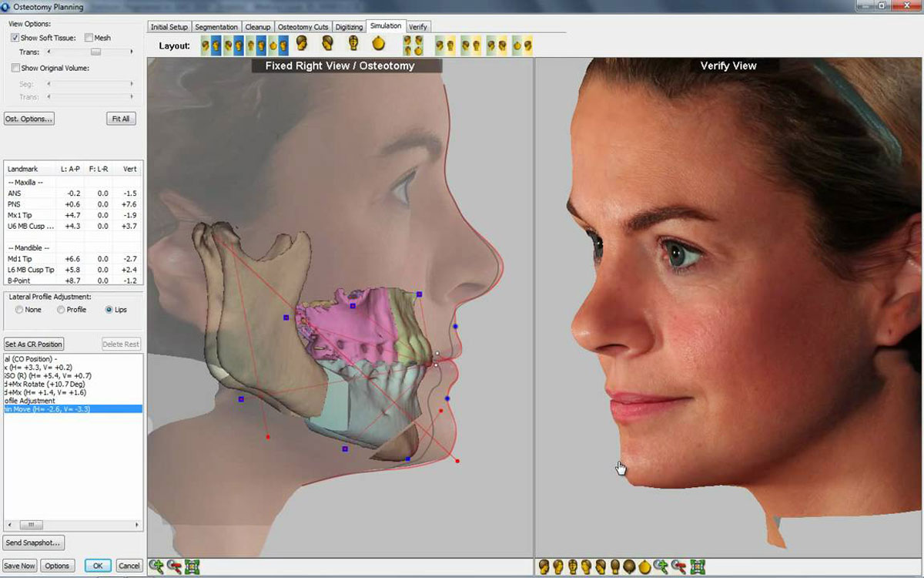Click zoom in icon under Verify View
924x578 pixels.
click(661, 566)
